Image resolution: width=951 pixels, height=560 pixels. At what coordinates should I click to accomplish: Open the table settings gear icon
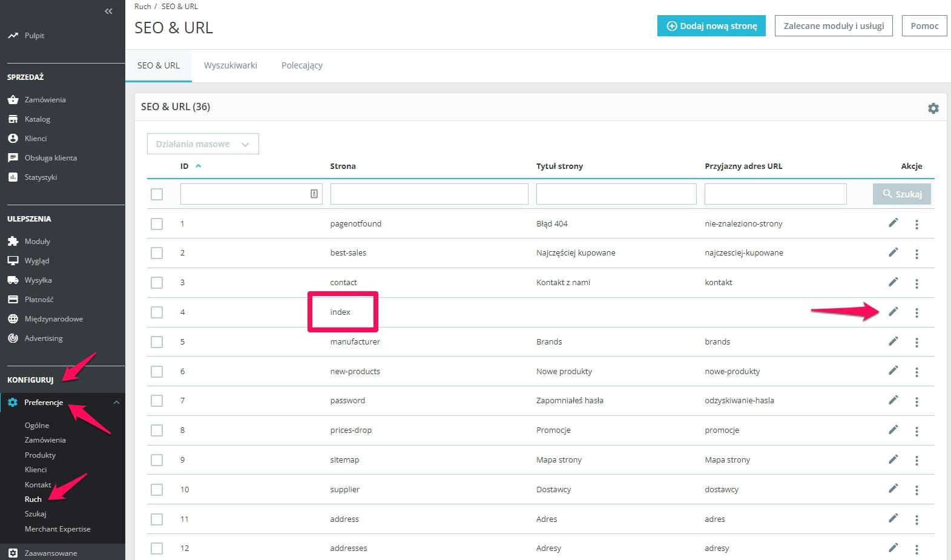(x=933, y=108)
